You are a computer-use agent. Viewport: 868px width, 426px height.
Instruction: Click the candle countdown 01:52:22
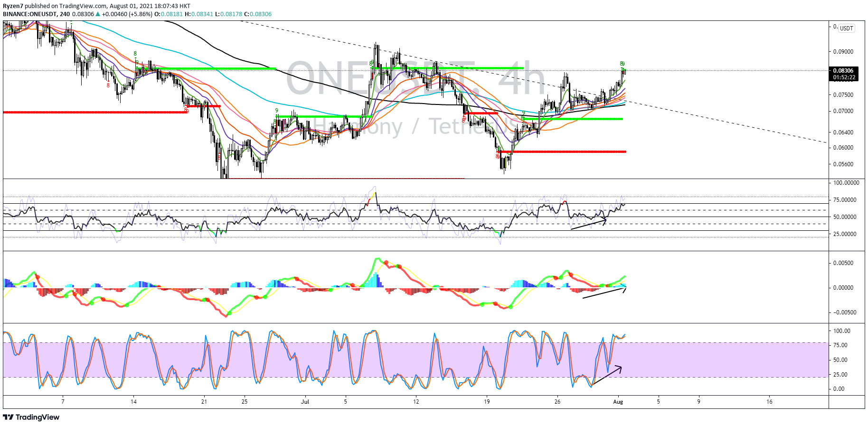(843, 77)
